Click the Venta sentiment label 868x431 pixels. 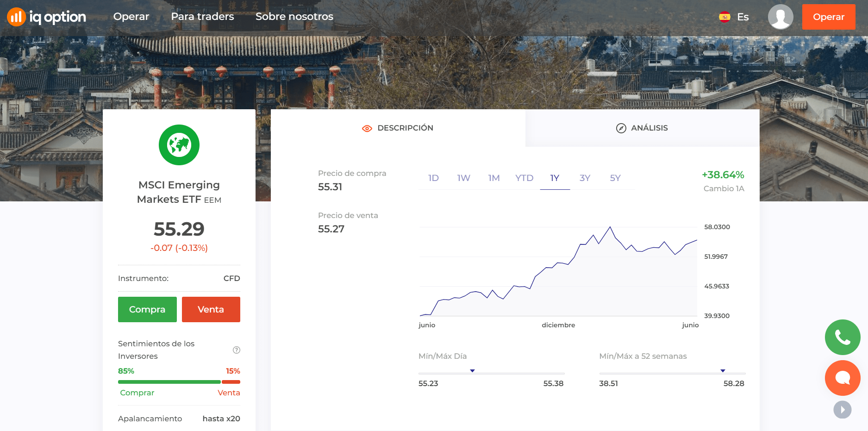pos(229,393)
